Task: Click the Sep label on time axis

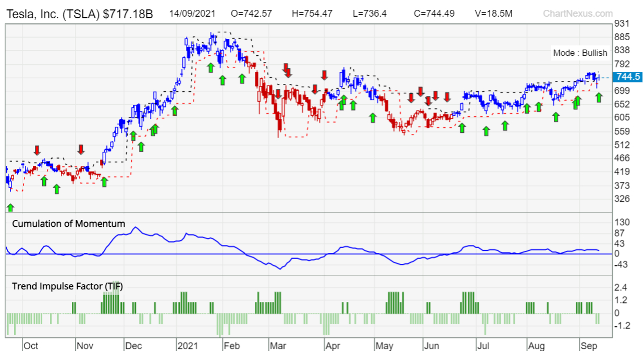Action: [x=589, y=346]
